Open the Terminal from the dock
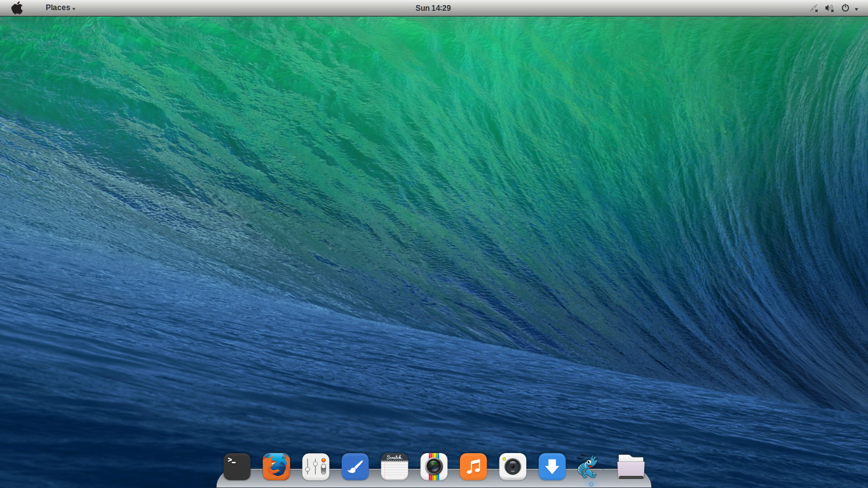Viewport: 868px width, 488px height. (x=237, y=466)
